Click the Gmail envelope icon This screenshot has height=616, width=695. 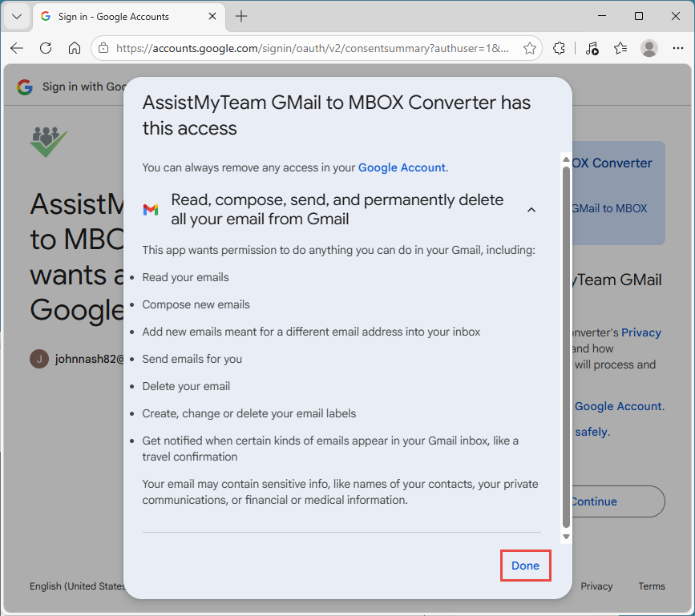pyautogui.click(x=151, y=209)
